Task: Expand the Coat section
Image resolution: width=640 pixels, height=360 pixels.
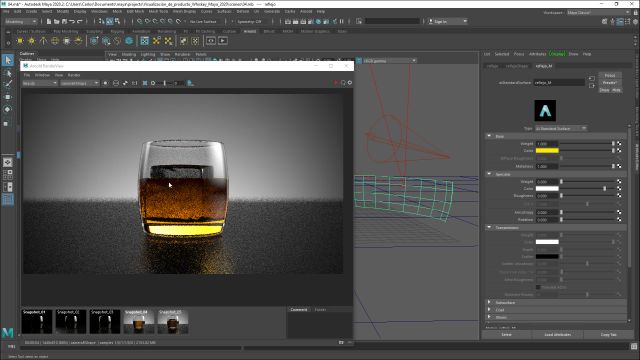Action: pos(489,310)
